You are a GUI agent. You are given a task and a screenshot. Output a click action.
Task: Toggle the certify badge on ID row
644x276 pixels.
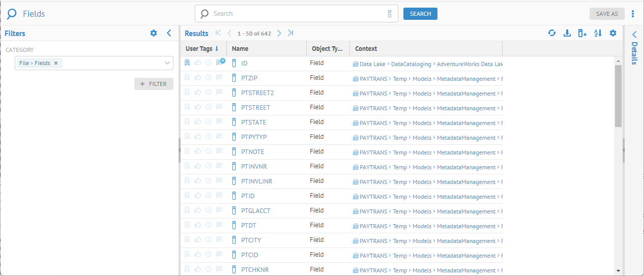click(187, 63)
